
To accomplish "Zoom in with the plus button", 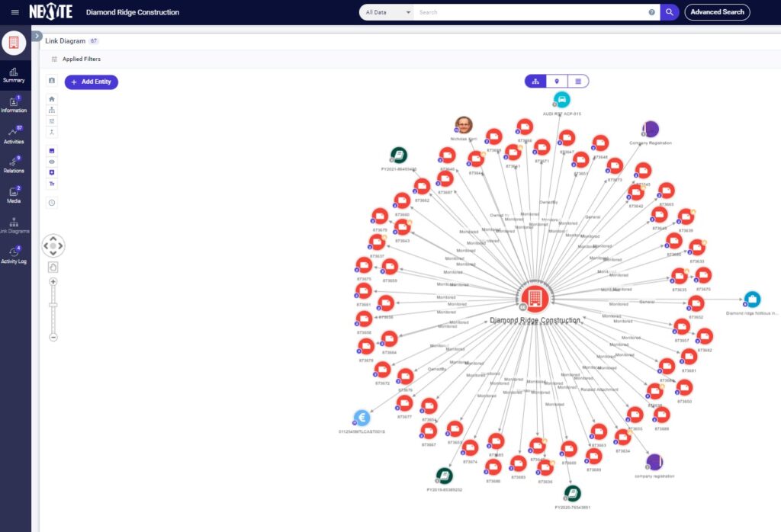I will tap(53, 282).
